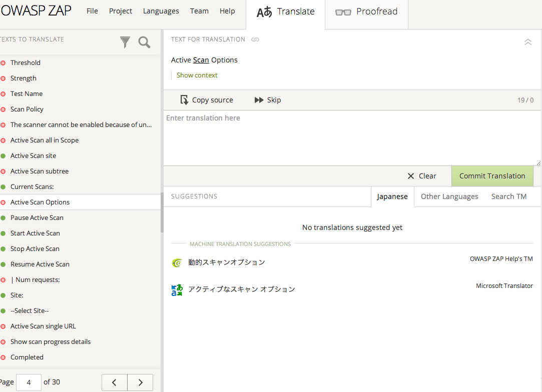
Task: Click the search magnifier icon
Action: tap(144, 42)
